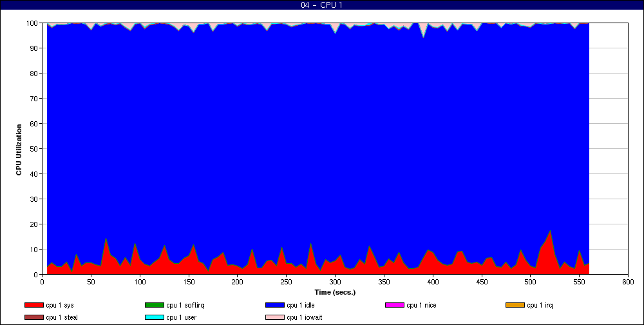Click the 100 tick on the y-axis
Image resolution: width=644 pixels, height=325 pixels.
(x=32, y=23)
